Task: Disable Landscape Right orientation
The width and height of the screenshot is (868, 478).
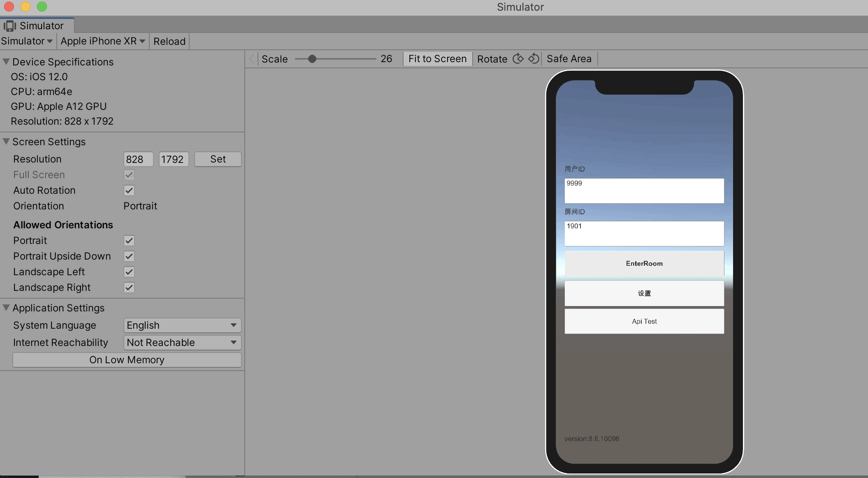Action: click(x=129, y=288)
